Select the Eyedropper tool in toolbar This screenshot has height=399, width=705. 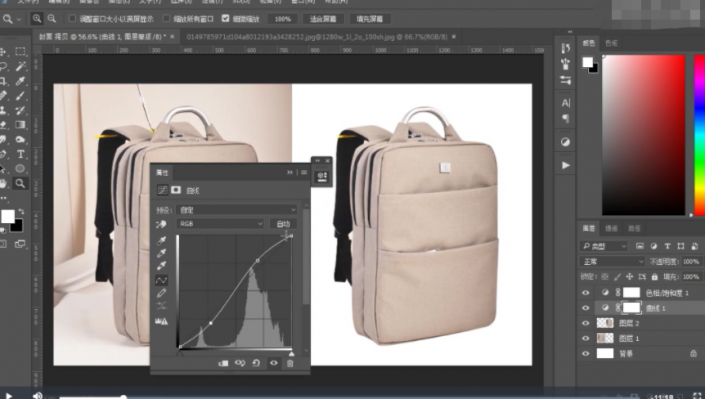point(20,81)
